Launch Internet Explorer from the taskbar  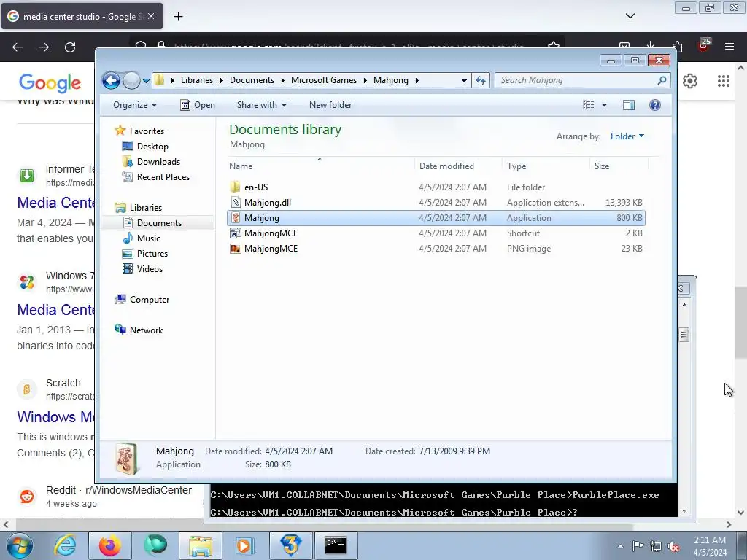point(64,545)
